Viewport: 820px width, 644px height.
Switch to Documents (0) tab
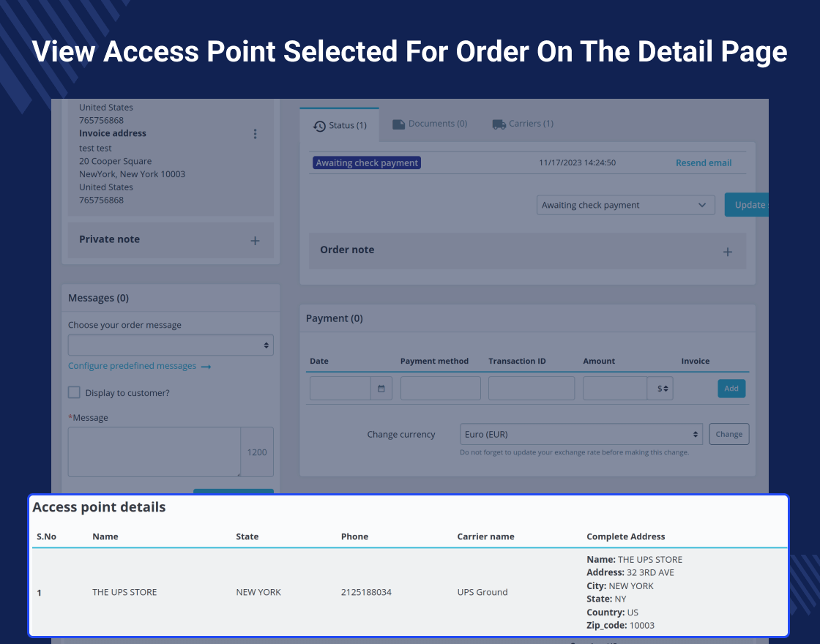[430, 124]
